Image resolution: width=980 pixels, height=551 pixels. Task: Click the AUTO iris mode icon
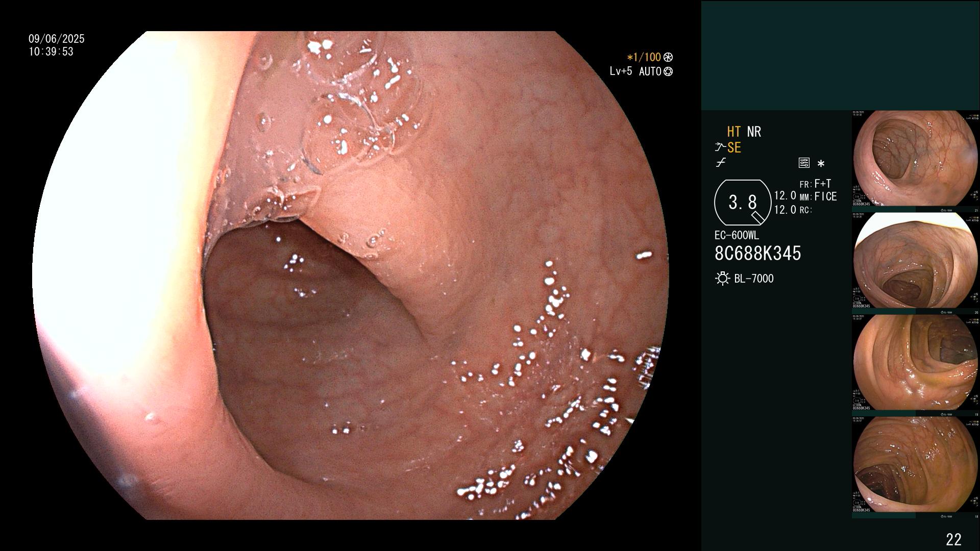pyautogui.click(x=668, y=72)
